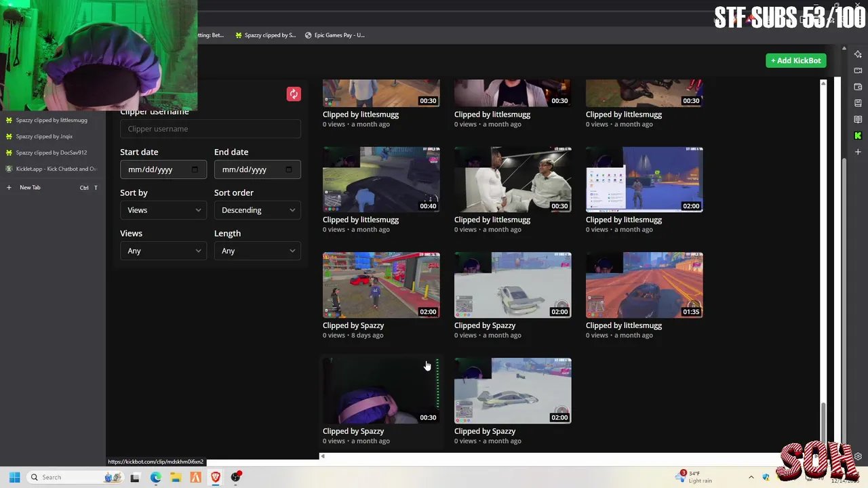The height and width of the screenshot is (488, 868).
Task: Add a sidebar item with the plus icon
Action: pyautogui.click(x=858, y=152)
